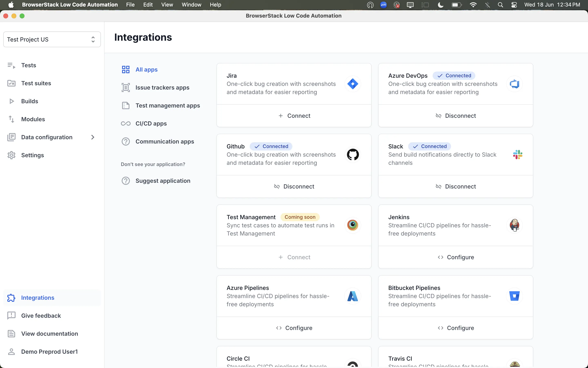Open the Apple menu
The height and width of the screenshot is (368, 588).
11,5
